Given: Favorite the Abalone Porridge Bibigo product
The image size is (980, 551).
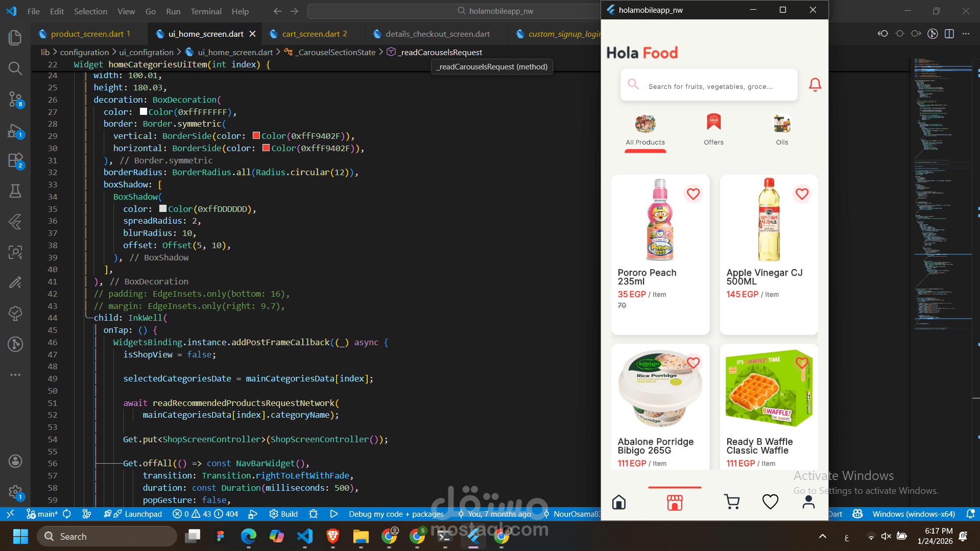Looking at the screenshot, I should [x=693, y=363].
